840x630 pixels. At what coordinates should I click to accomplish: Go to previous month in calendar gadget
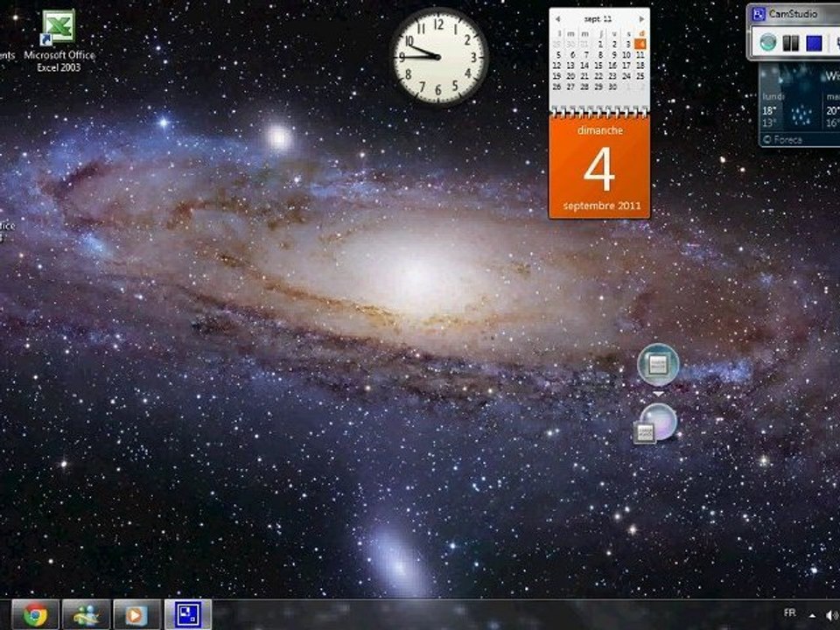(557, 18)
